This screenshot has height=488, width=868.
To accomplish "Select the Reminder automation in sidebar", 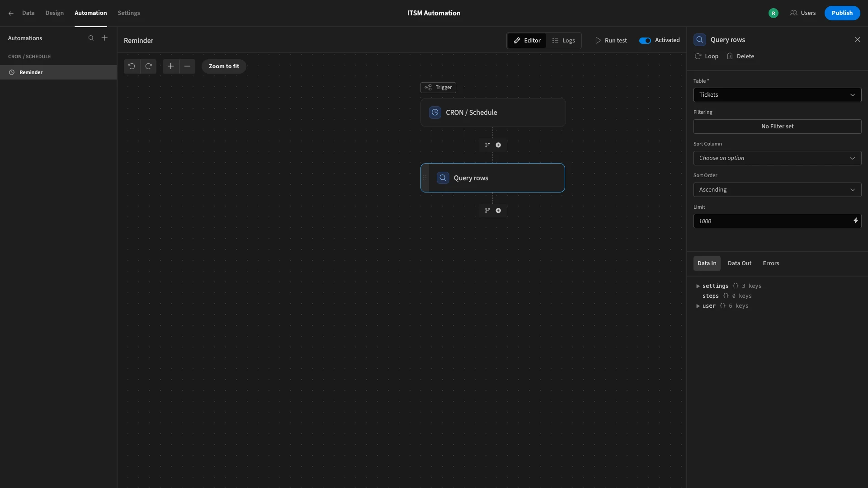I will click(58, 72).
